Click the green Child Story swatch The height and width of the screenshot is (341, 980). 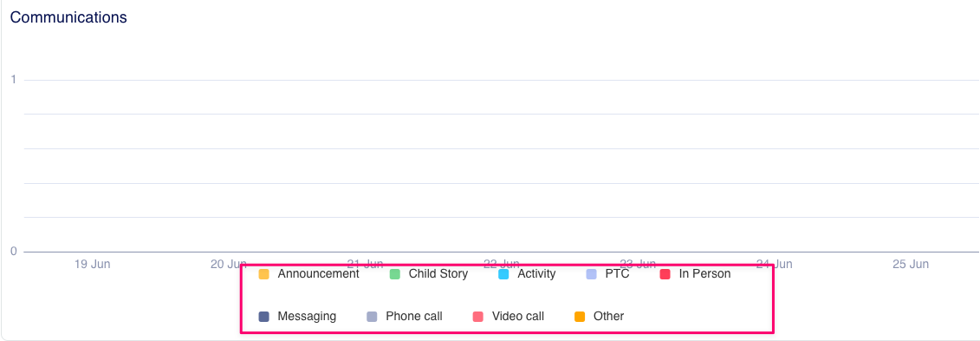point(395,274)
